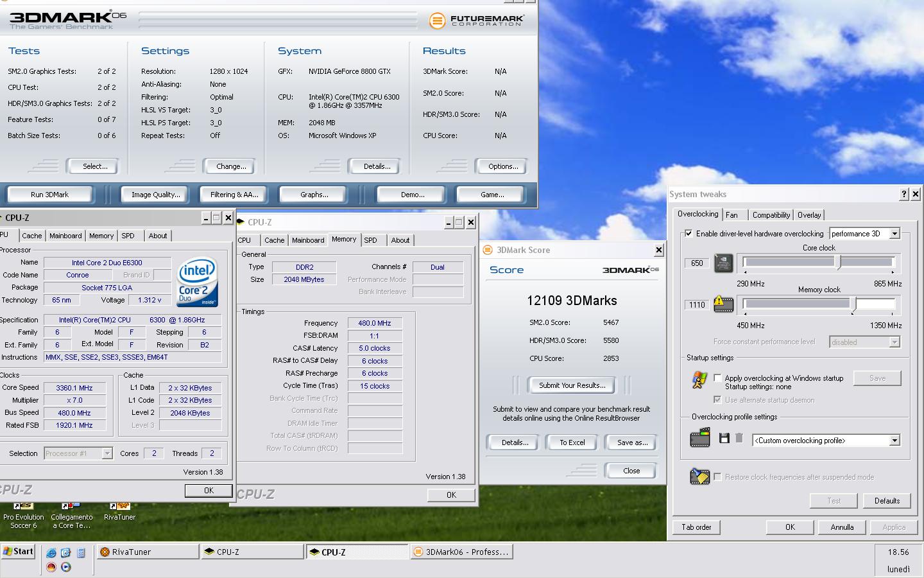The image size is (924, 578).
Task: Click the memory clock value field 1110
Action: (697, 305)
